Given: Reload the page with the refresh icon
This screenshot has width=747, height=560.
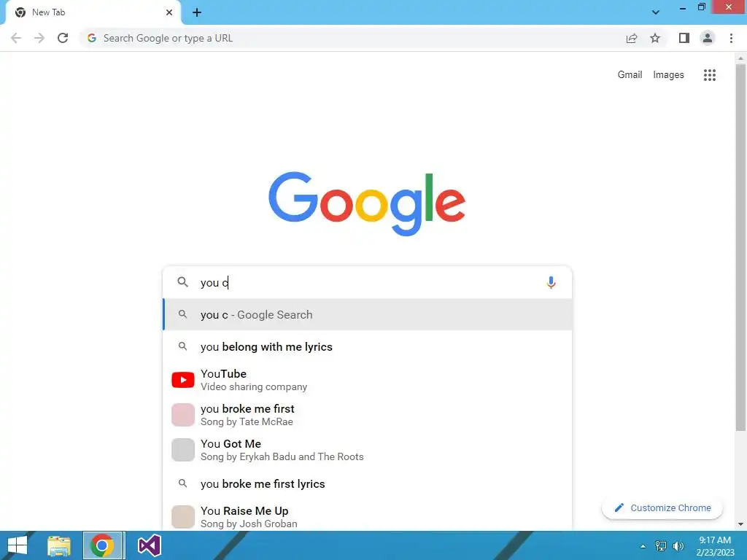Looking at the screenshot, I should click(x=63, y=38).
